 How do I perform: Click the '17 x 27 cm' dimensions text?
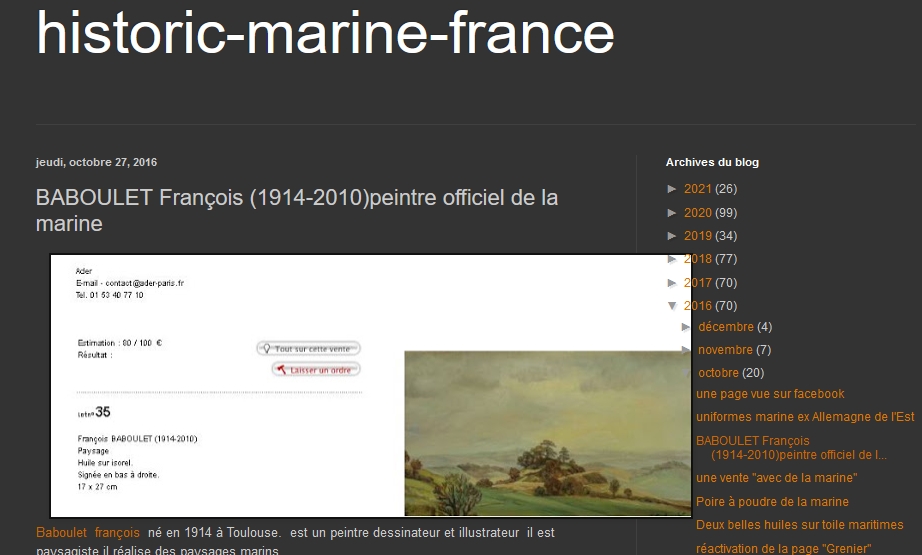click(x=97, y=487)
